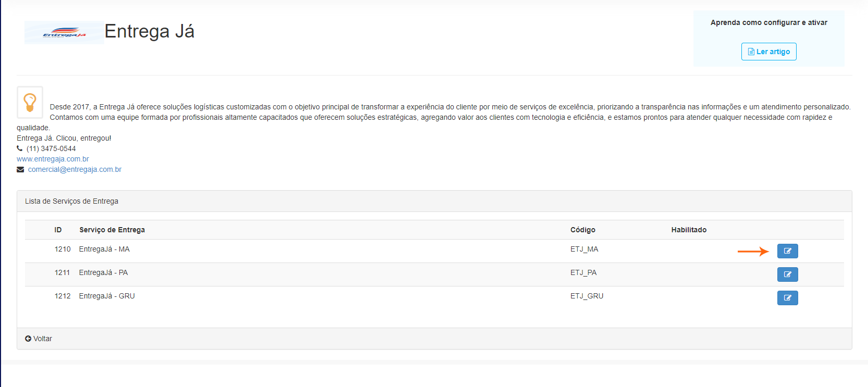Click the phone icon beside the number
The width and height of the screenshot is (868, 387).
pyautogui.click(x=20, y=148)
